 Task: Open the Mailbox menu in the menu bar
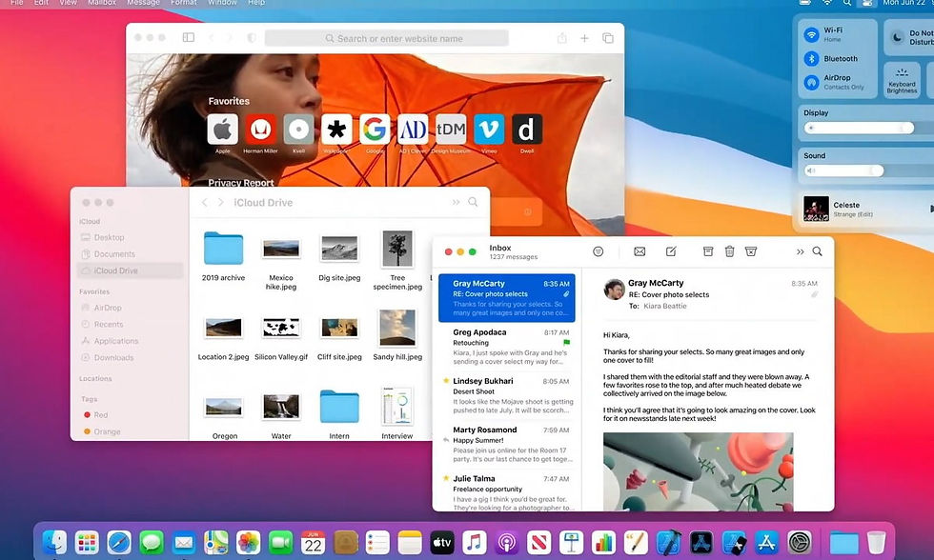(x=102, y=2)
